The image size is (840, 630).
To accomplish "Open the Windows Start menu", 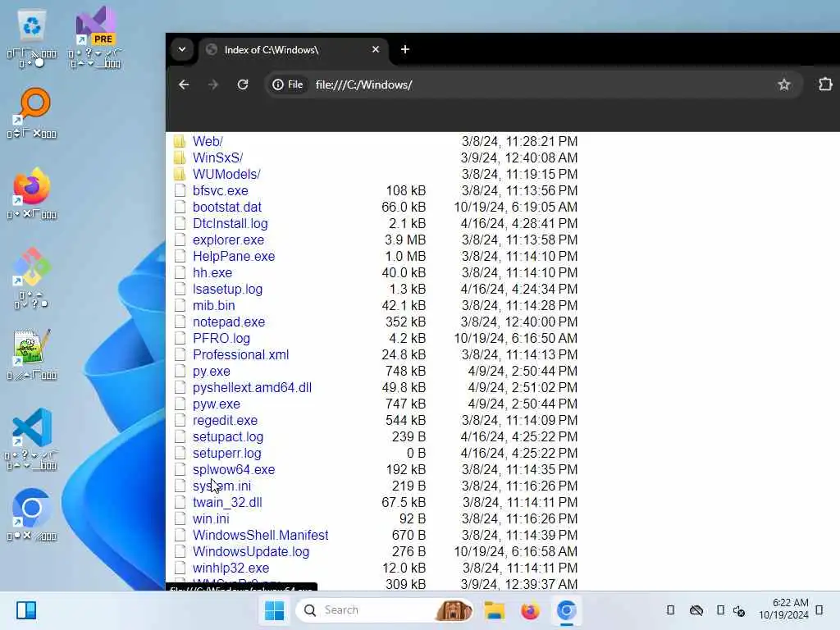I will coord(274,610).
